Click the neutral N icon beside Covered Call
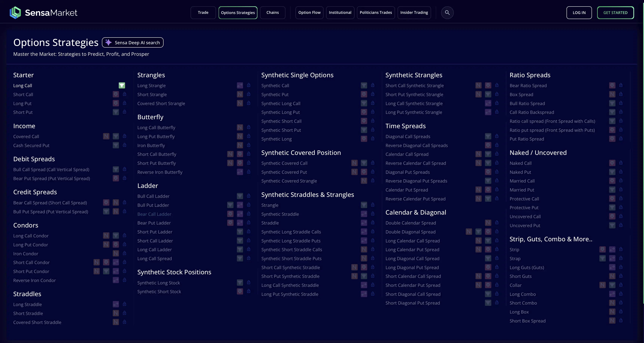The height and width of the screenshot is (343, 644). coord(106,136)
